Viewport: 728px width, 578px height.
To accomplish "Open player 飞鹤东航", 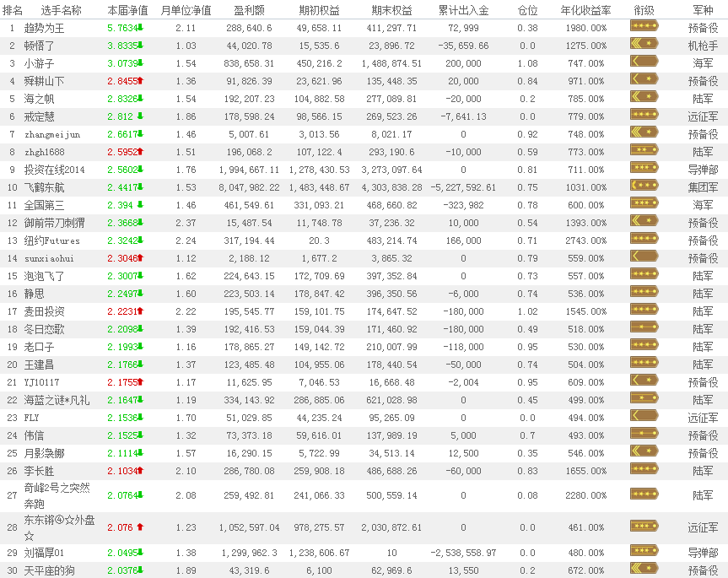I will pyautogui.click(x=44, y=187).
